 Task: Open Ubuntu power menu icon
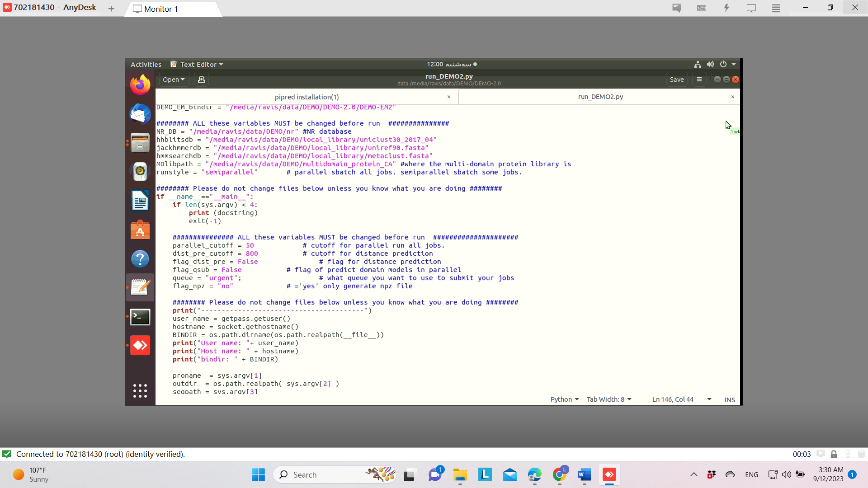click(723, 65)
